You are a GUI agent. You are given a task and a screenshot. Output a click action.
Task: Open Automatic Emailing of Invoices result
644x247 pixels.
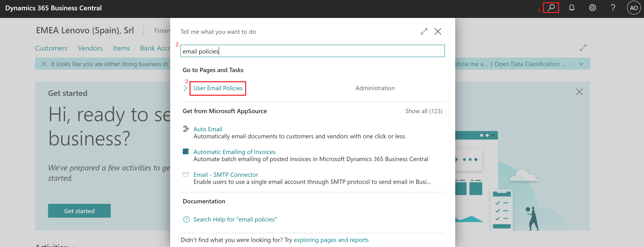(234, 152)
